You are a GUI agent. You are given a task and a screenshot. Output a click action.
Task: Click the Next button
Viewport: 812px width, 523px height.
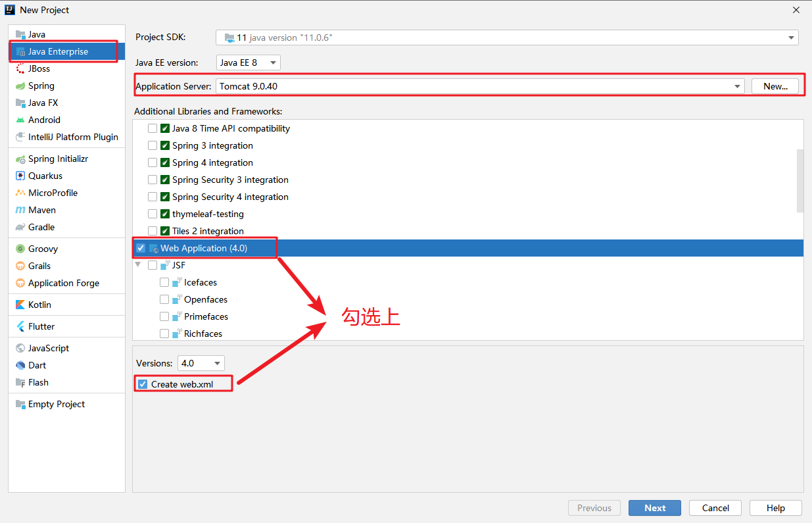655,508
